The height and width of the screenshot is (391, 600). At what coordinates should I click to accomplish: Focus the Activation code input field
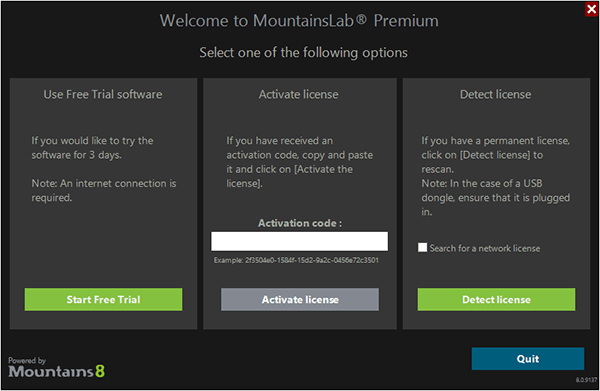[x=299, y=241]
